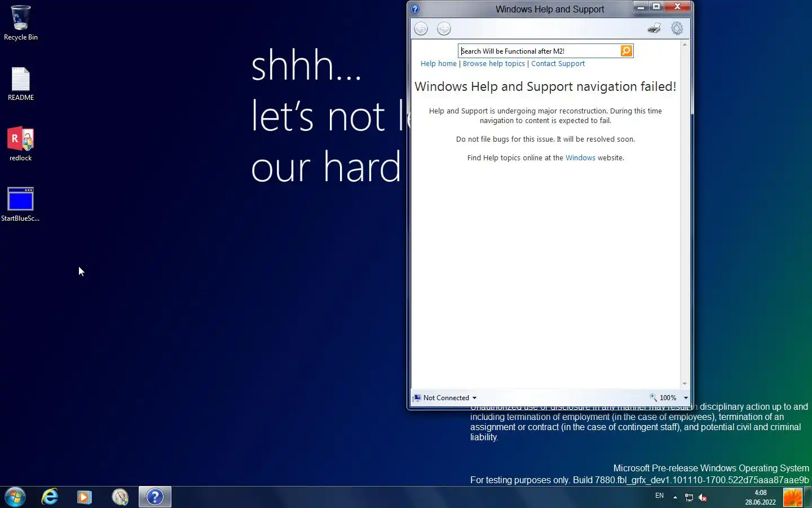812x508 pixels.
Task: Click the EN language indicator
Action: pos(659,496)
